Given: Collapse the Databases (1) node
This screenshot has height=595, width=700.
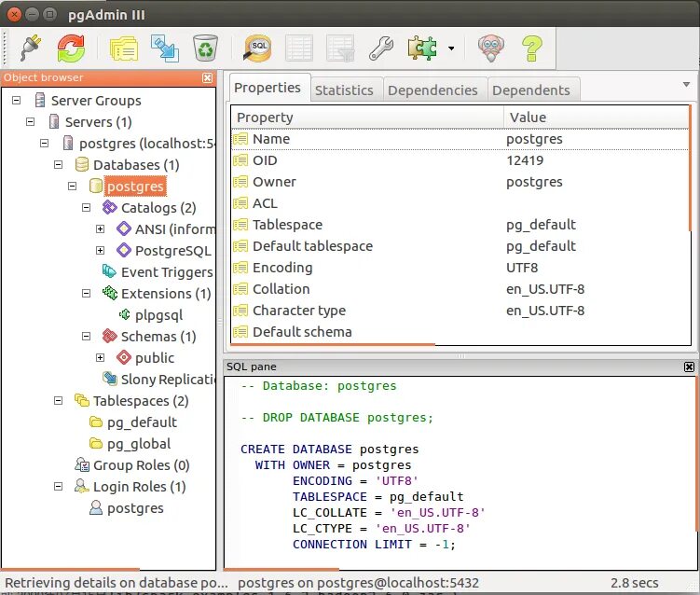Looking at the screenshot, I should 59,164.
